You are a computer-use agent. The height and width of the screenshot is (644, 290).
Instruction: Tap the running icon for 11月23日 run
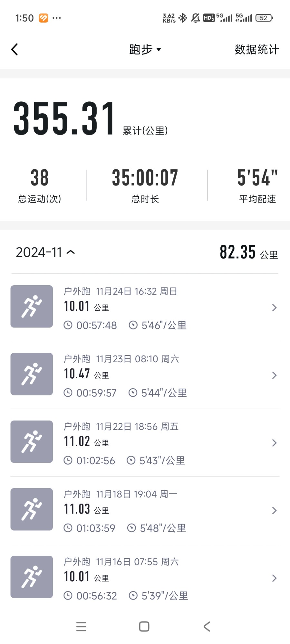click(32, 374)
